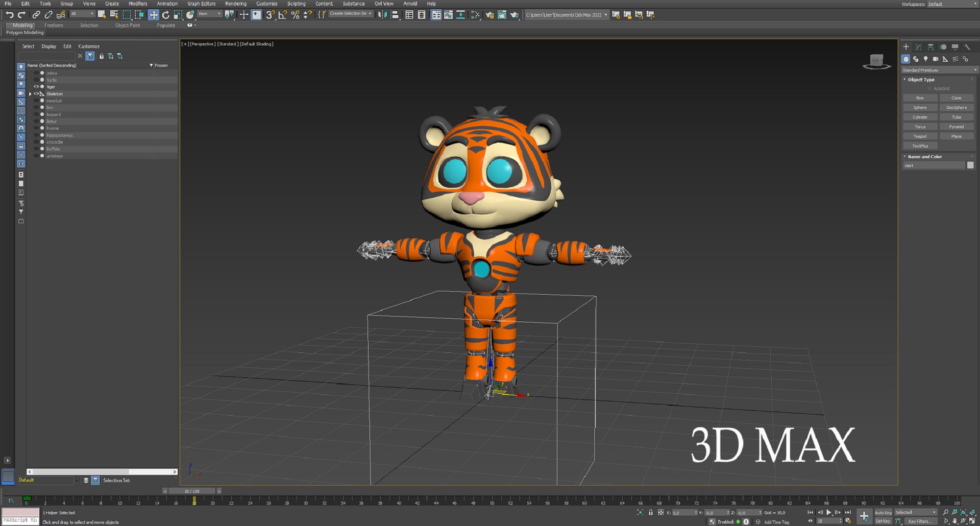Toggle the Auto Key animation mode
The width and height of the screenshot is (980, 526).
coord(883,513)
